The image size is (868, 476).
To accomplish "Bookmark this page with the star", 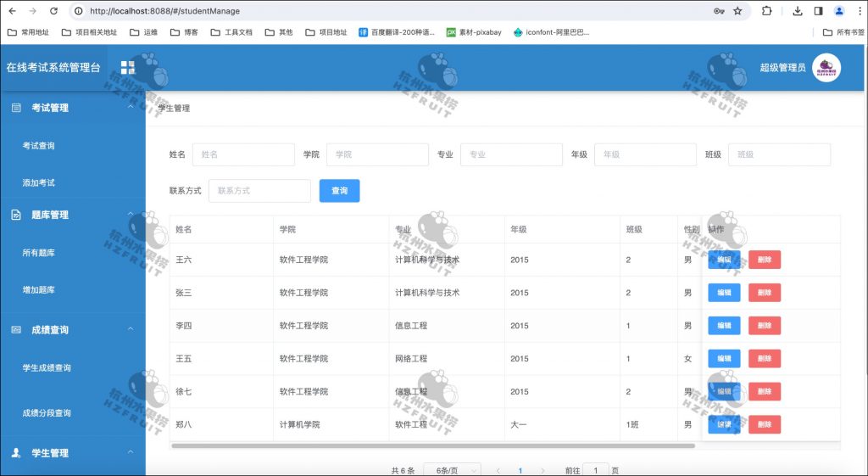I will tap(737, 11).
